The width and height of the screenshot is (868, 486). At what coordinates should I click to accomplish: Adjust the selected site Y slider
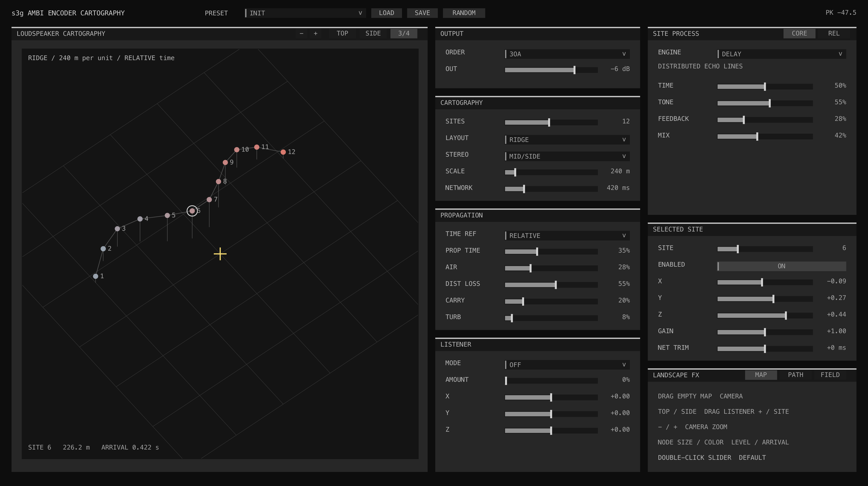pos(765,299)
